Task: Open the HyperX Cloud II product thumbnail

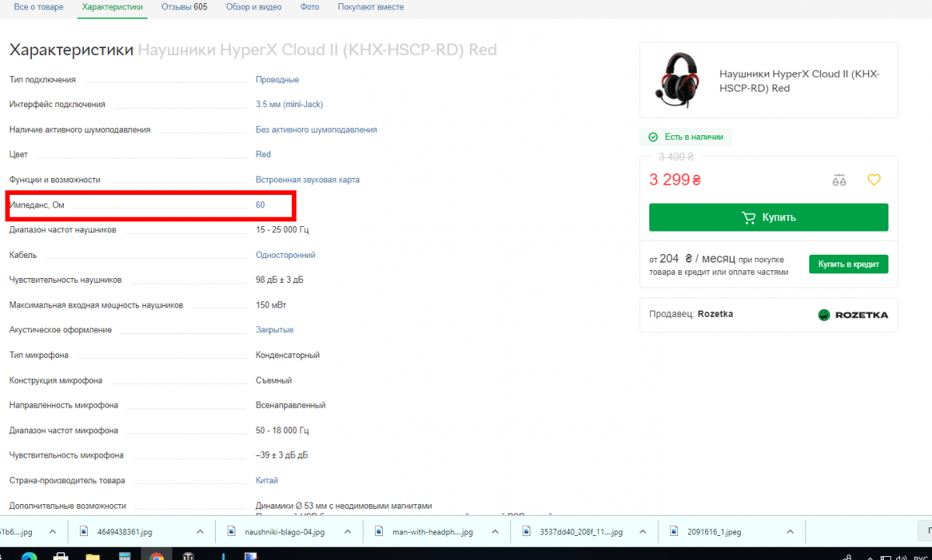Action: tap(676, 79)
